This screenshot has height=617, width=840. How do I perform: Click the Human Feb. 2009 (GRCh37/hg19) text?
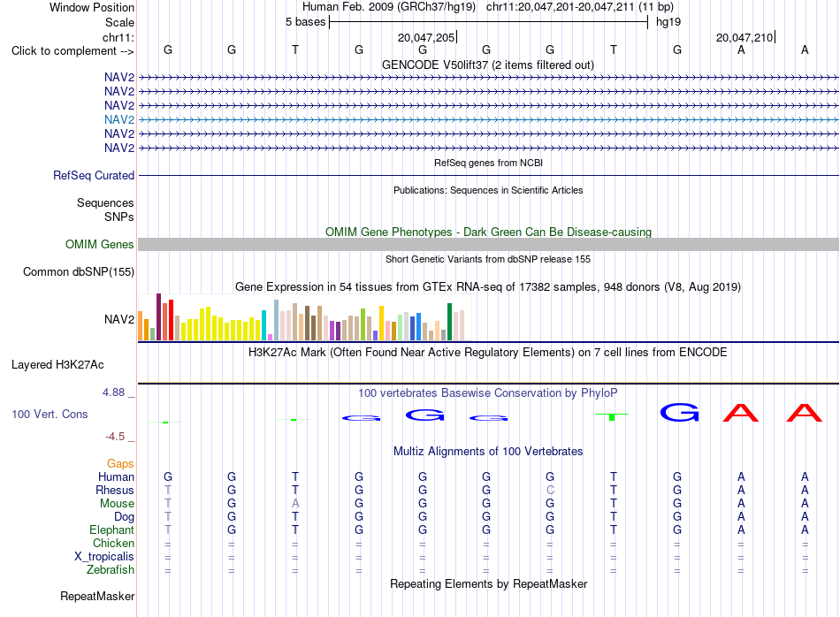389,7
